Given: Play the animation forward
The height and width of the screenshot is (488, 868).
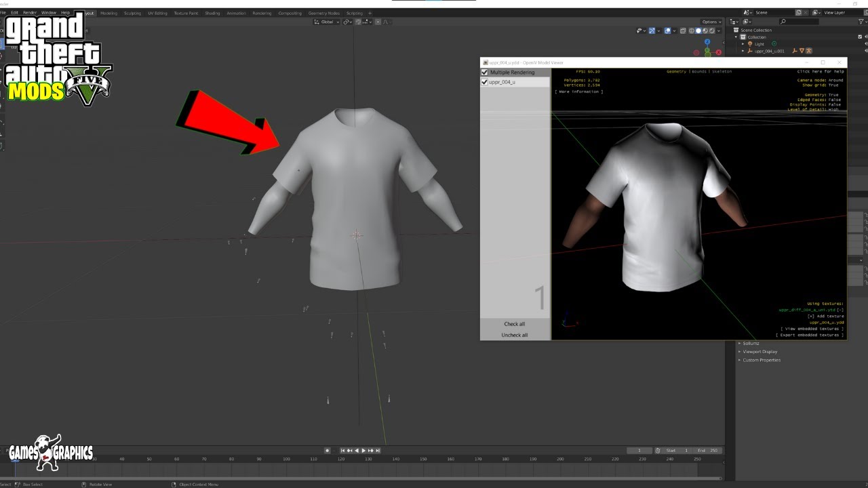Looking at the screenshot, I should [364, 451].
